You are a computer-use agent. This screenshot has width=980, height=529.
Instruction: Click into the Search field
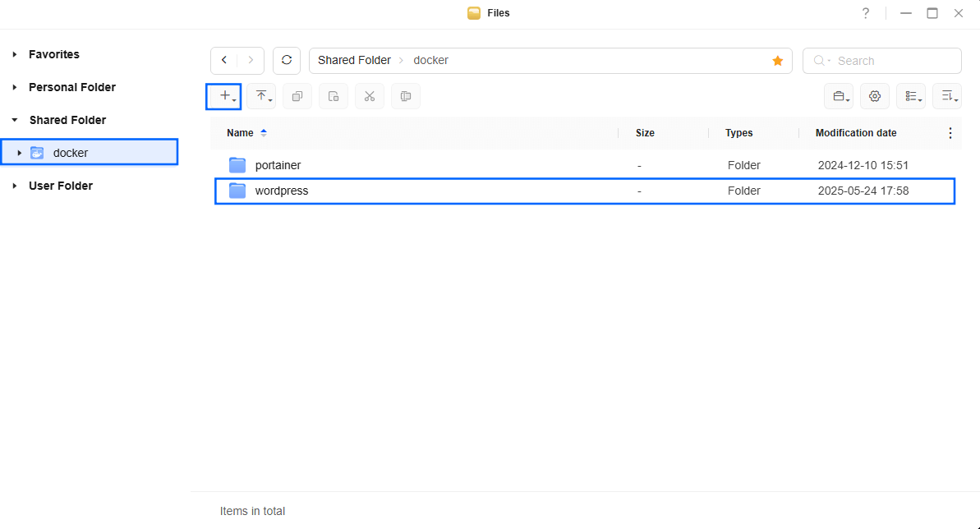[x=882, y=61]
